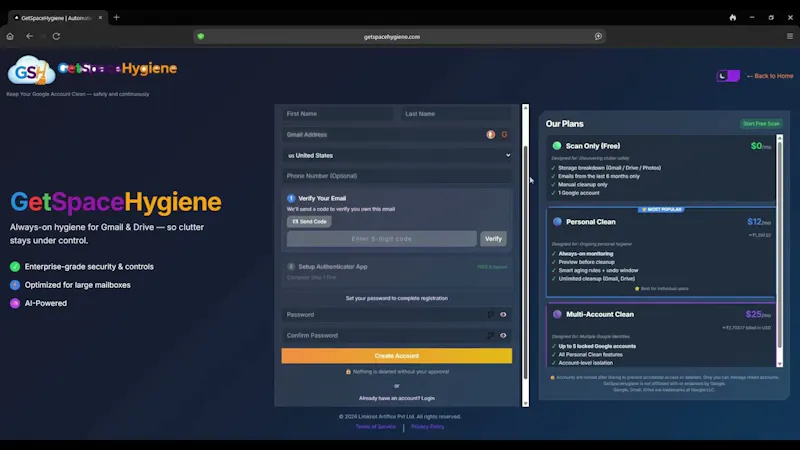Click the step 1 Verify Your Email badge
Image resolution: width=800 pixels, height=450 pixels.
(291, 198)
